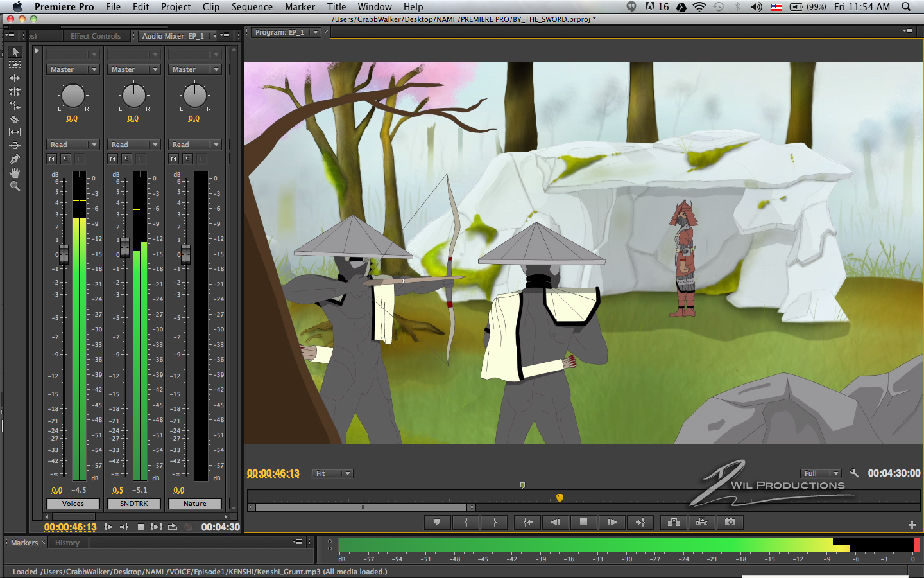Screen dimensions: 924x578
Task: Click Mark In button in Program monitor
Action: [466, 522]
